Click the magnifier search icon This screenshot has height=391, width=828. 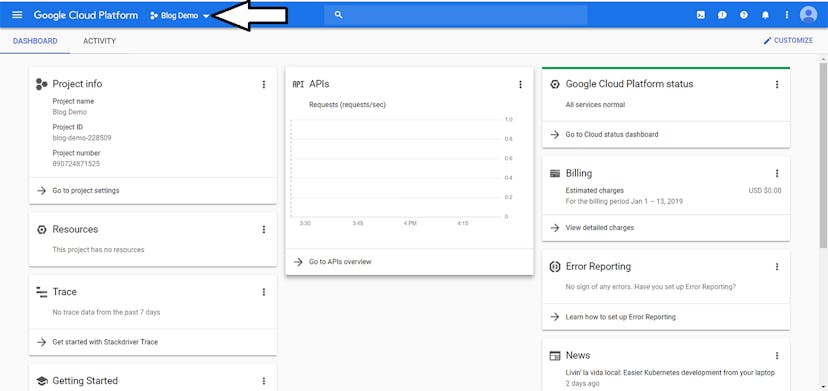pos(338,15)
